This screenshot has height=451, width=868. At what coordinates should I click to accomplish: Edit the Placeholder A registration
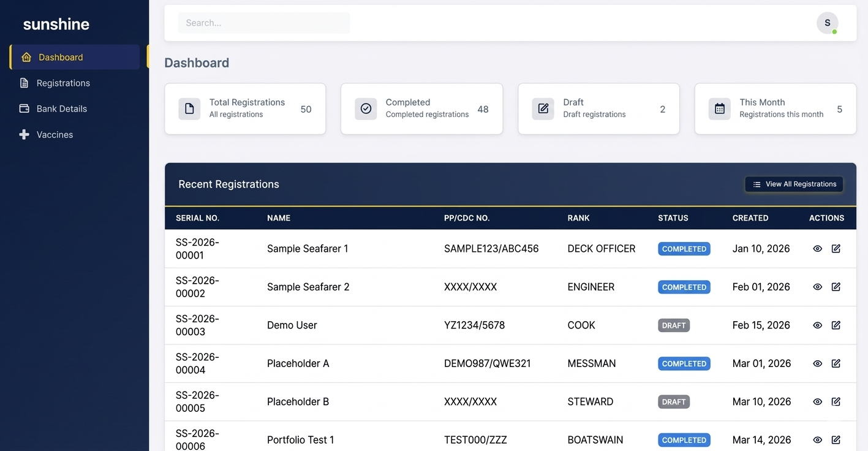[836, 363]
